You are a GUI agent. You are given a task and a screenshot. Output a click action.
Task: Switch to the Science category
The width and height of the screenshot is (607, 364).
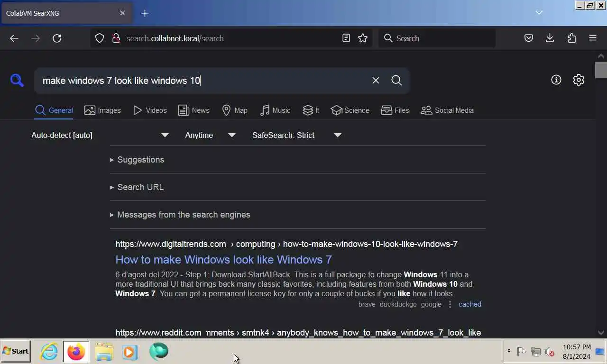[350, 110]
